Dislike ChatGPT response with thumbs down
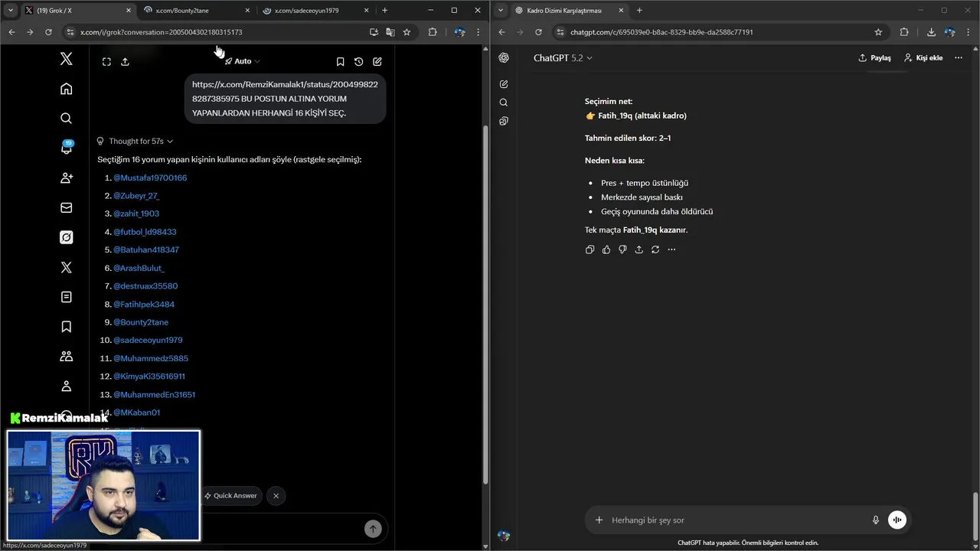Viewport: 980px width, 551px height. (622, 249)
